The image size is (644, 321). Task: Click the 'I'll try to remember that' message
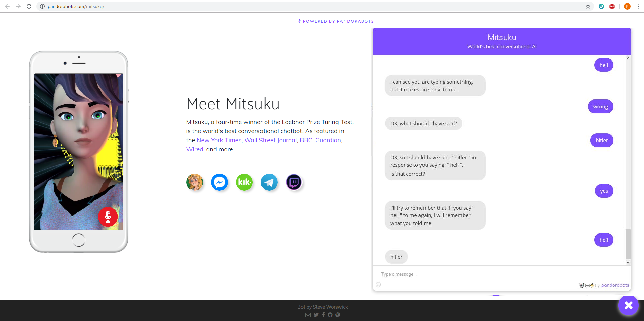coord(435,215)
